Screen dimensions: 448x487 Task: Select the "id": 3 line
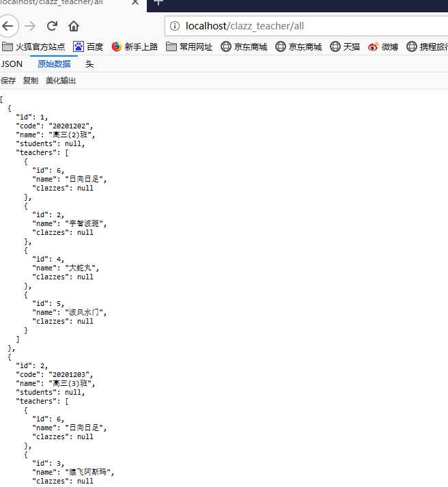tap(48, 463)
